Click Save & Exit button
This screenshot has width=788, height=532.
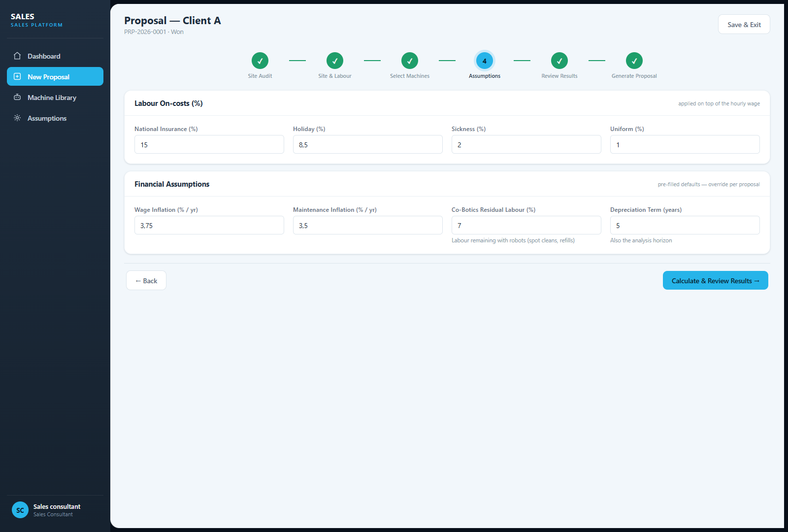click(x=744, y=25)
